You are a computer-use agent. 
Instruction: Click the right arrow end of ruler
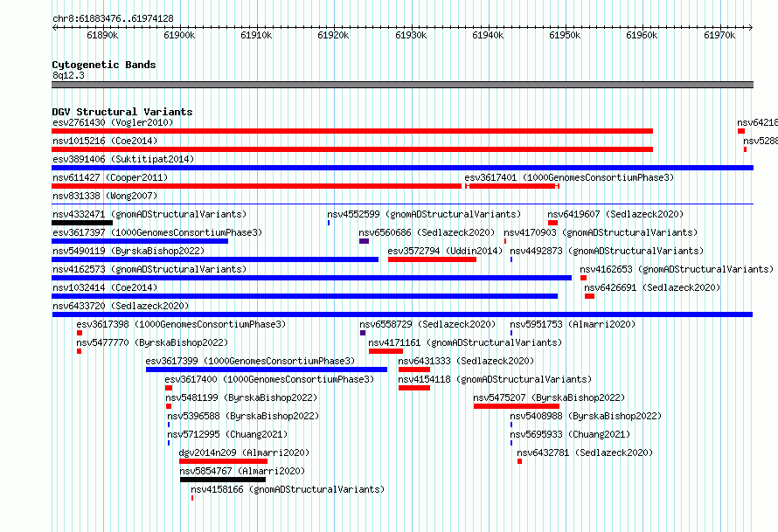pyautogui.click(x=751, y=27)
